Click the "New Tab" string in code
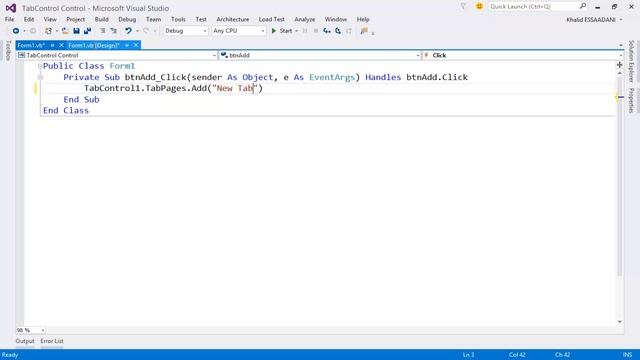Screen dimensions: 640x360 [x=235, y=88]
